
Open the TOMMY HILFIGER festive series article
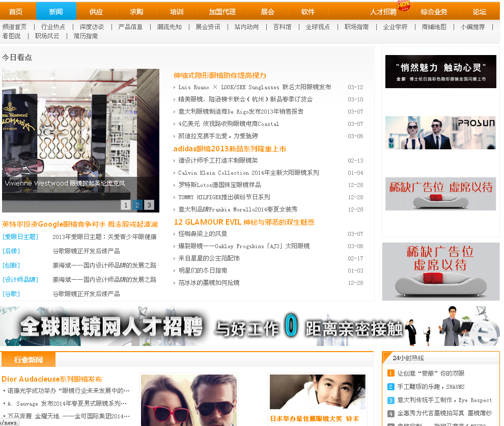tap(224, 197)
